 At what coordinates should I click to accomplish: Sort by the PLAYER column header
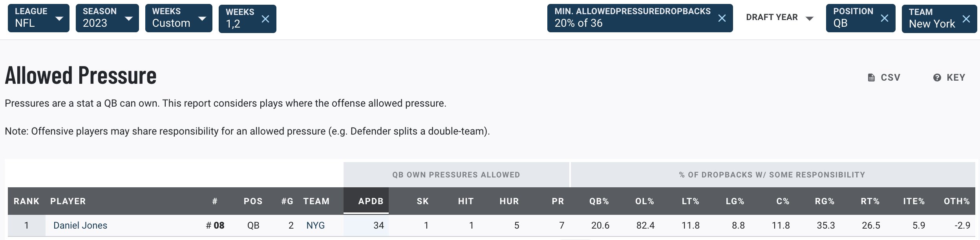coord(68,201)
